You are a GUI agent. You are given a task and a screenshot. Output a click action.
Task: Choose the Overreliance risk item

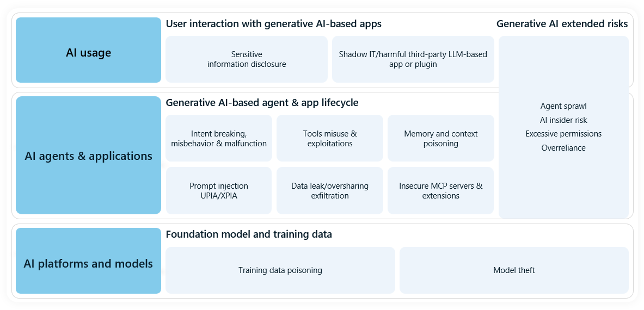click(563, 147)
